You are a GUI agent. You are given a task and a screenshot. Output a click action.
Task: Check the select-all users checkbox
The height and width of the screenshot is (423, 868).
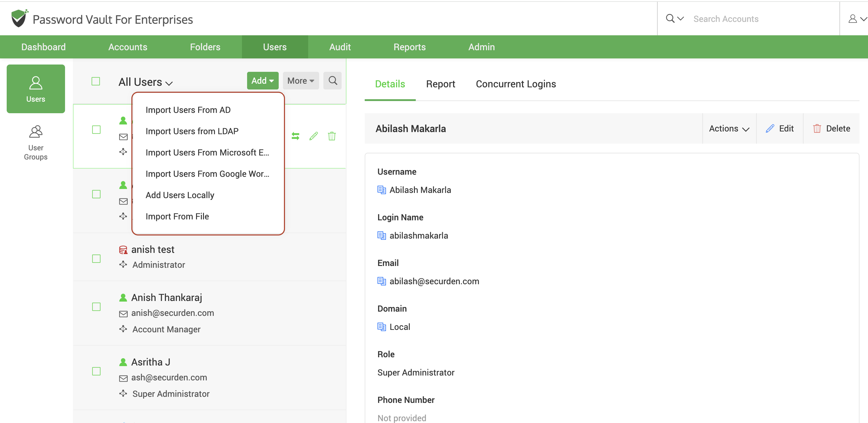96,81
